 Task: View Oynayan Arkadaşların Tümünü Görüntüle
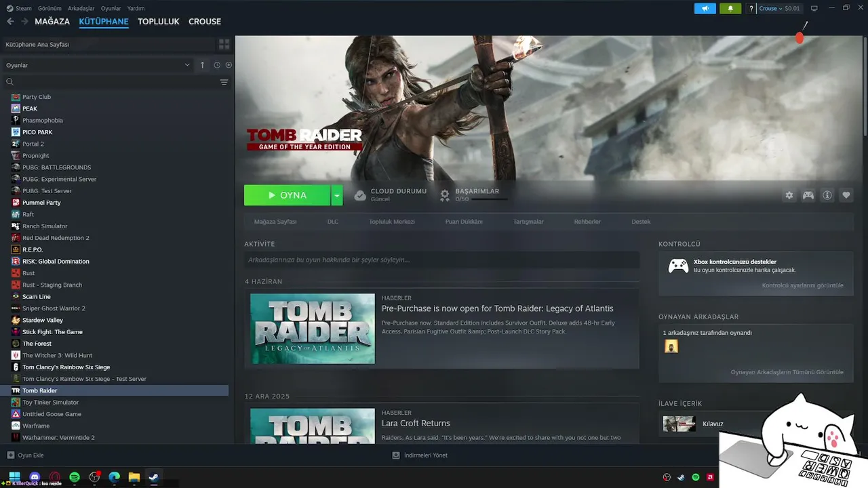click(787, 372)
